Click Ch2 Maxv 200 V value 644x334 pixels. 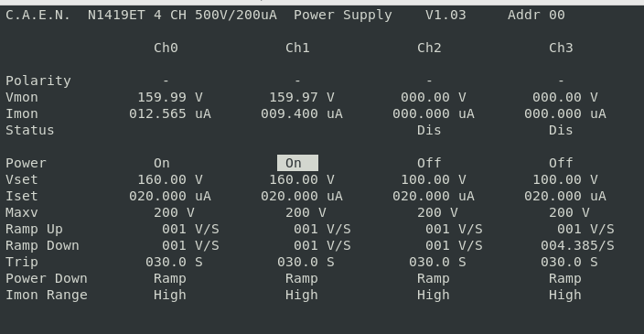click(438, 212)
